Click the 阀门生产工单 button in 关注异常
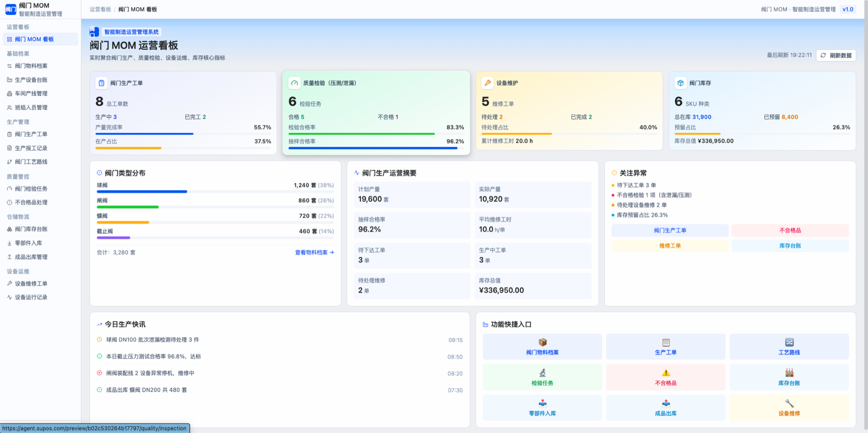This screenshot has width=868, height=433. point(670,230)
